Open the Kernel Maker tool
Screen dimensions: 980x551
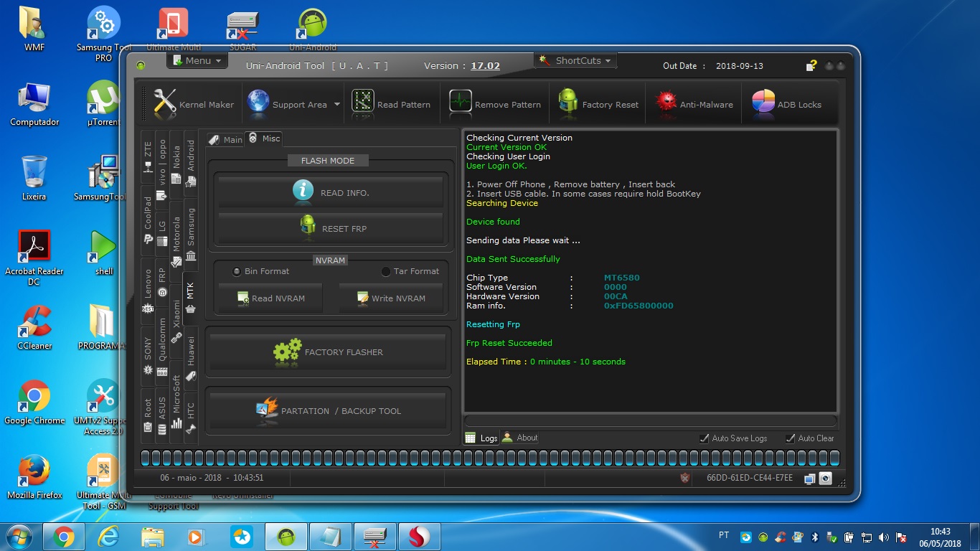[x=194, y=104]
